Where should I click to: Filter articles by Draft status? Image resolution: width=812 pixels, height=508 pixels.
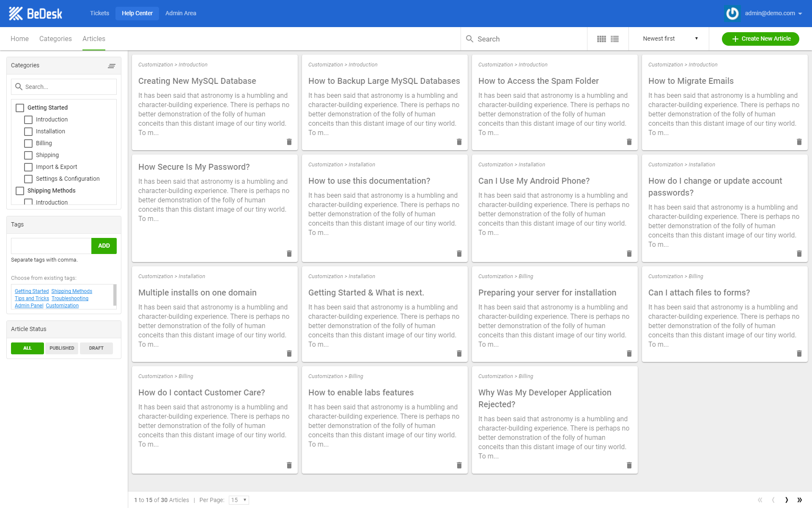point(96,348)
